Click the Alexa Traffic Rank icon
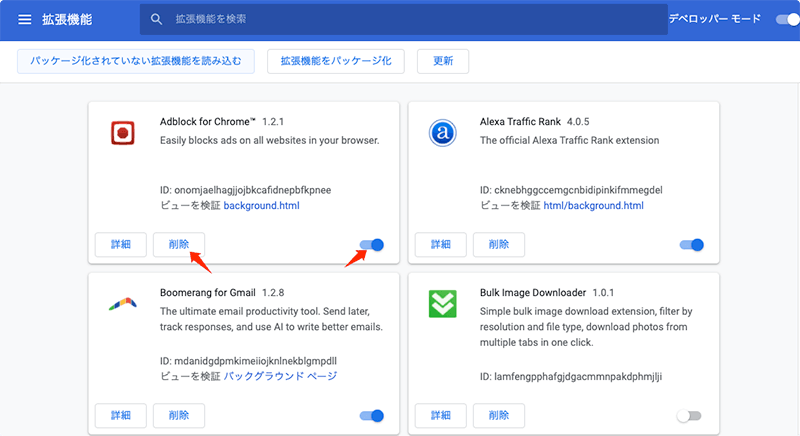800x436 pixels. (x=442, y=133)
